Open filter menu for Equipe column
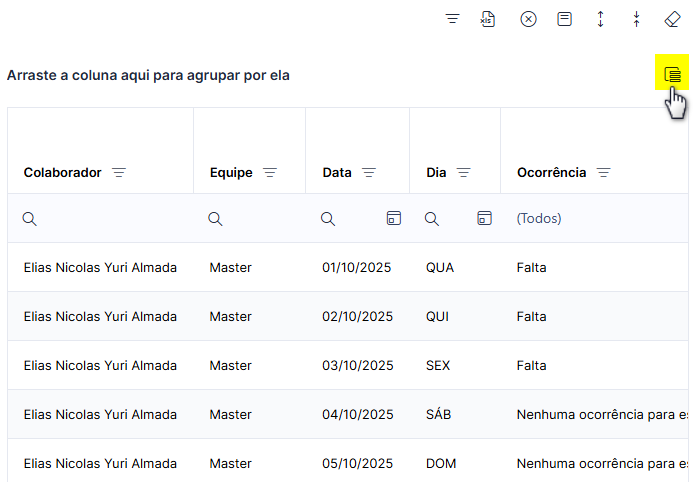Screen dimensions: 694x482 click(270, 173)
